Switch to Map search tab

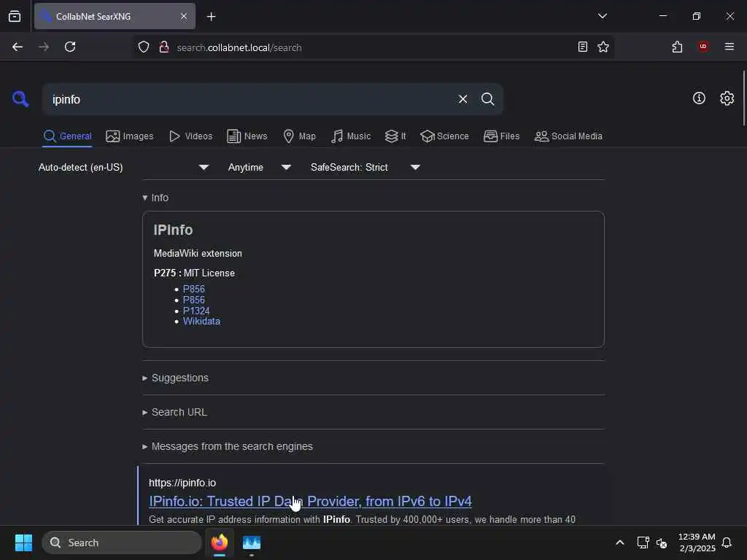[x=300, y=136]
